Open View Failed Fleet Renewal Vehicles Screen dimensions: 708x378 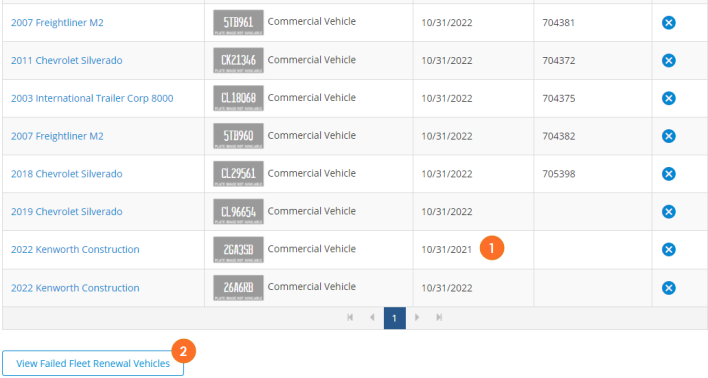tap(93, 363)
